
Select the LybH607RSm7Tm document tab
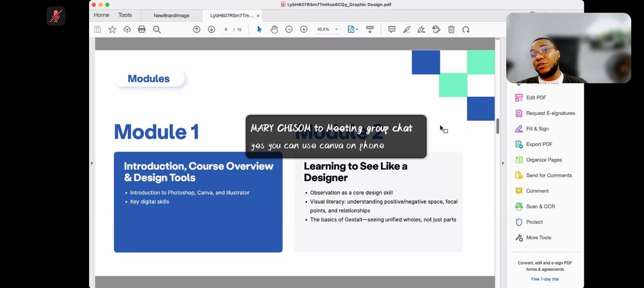[232, 16]
